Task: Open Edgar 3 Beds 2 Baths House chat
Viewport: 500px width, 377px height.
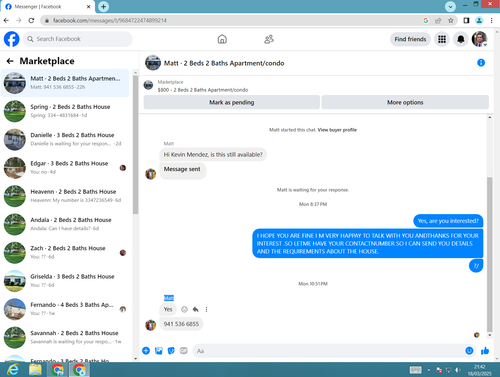Action: coord(65,168)
